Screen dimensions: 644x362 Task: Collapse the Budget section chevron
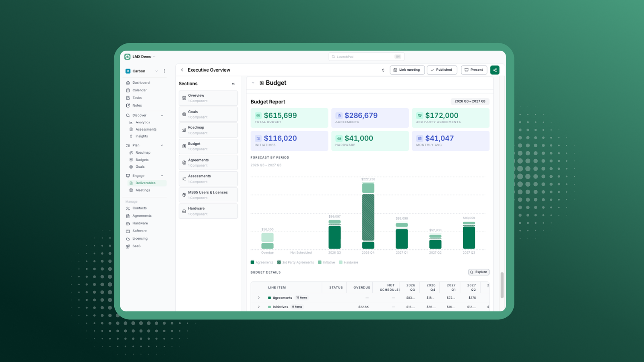pyautogui.click(x=253, y=83)
